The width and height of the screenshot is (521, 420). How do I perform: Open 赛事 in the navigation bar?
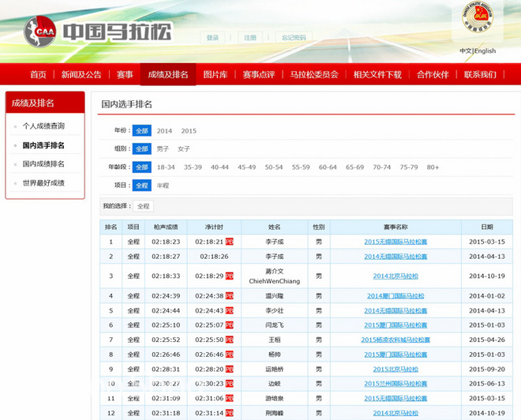pos(125,74)
